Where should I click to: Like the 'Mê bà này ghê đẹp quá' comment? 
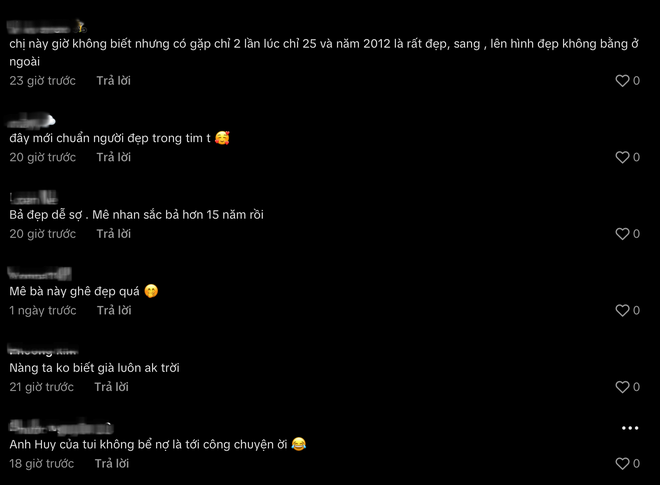coord(622,310)
